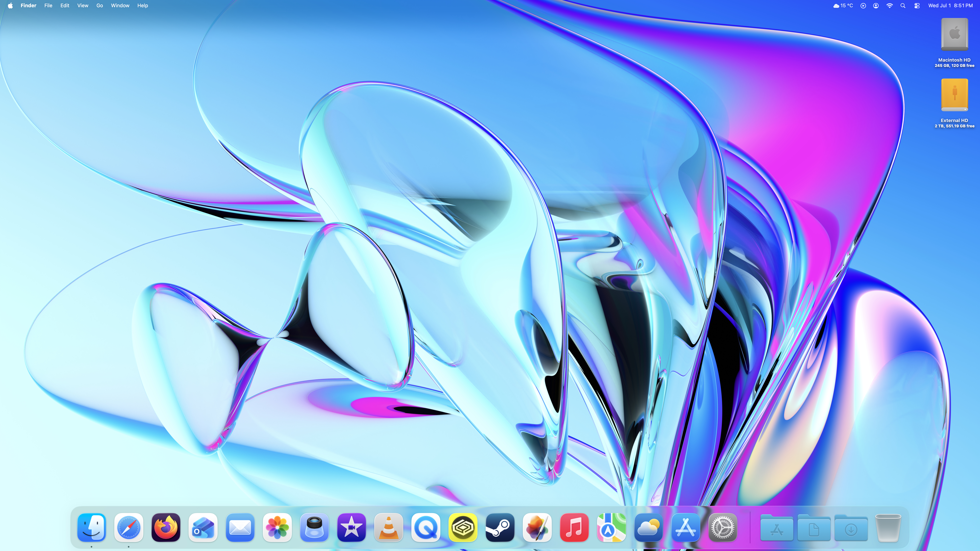
Task: Open the Mail app in the Dock
Action: coord(240,527)
